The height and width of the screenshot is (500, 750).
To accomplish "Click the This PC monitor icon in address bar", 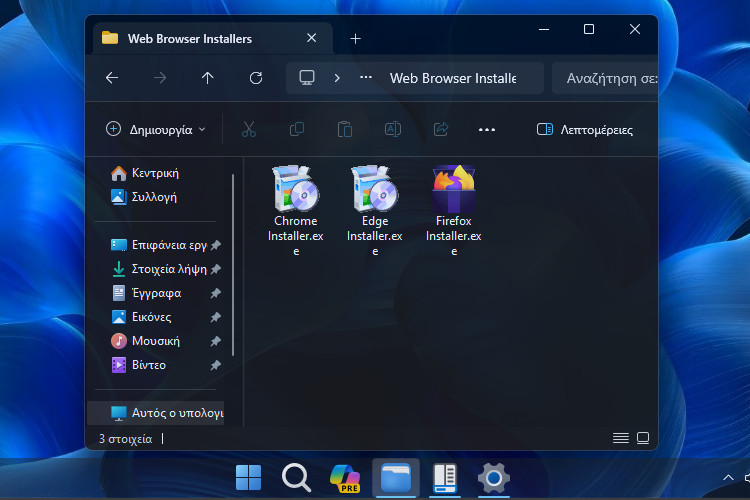I will pos(307,78).
